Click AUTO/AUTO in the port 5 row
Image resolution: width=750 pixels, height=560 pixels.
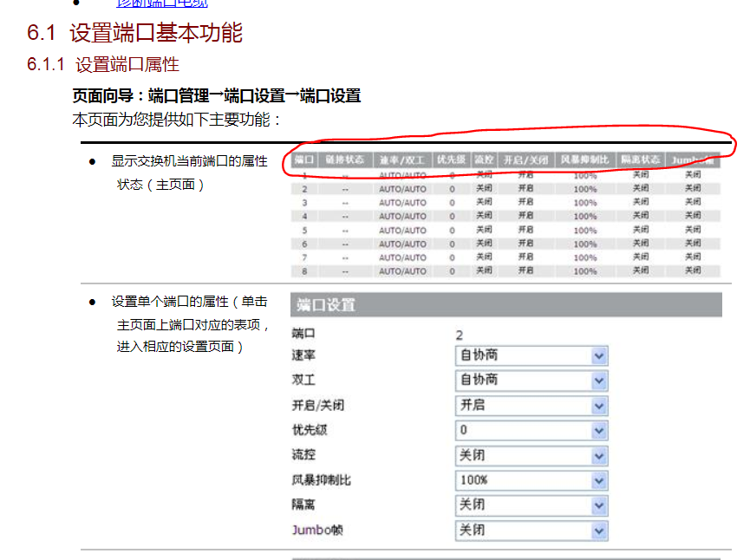click(402, 231)
